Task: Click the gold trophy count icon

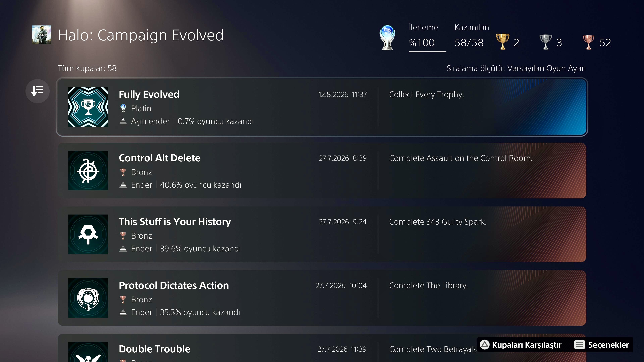Action: (x=502, y=42)
